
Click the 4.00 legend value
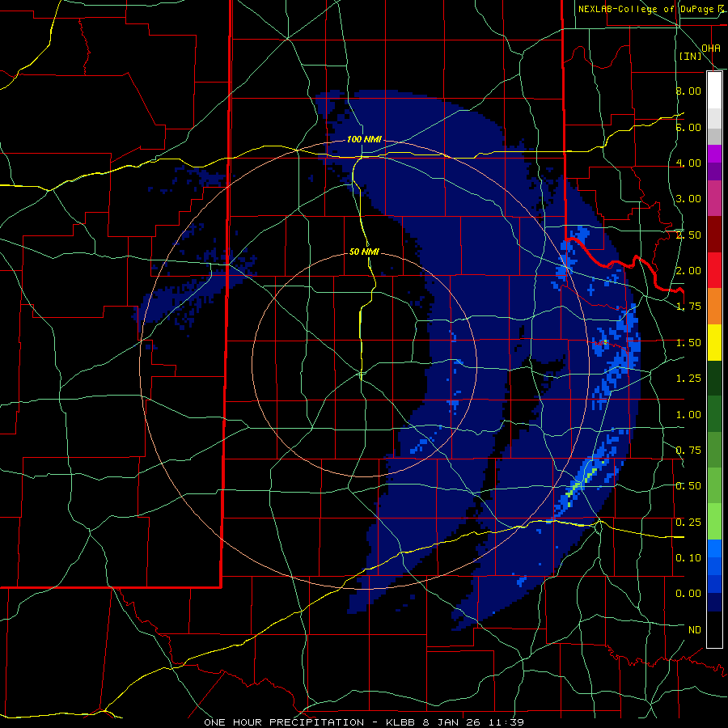[688, 163]
